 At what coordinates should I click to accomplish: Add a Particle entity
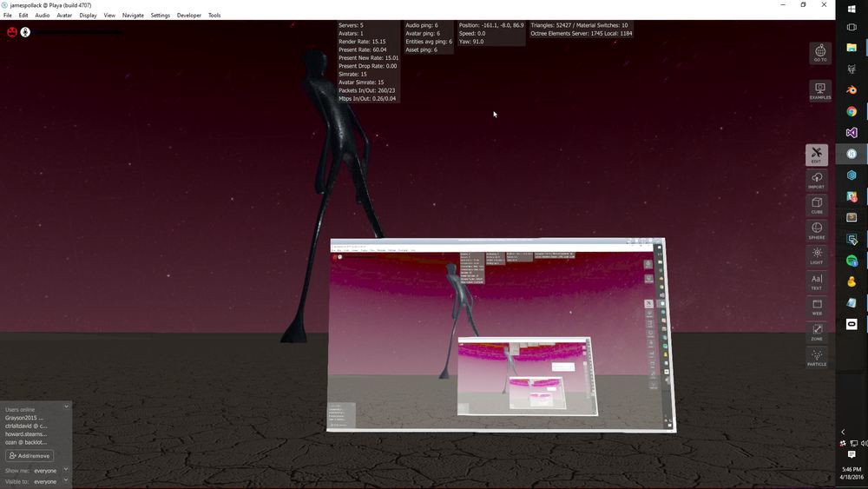[816, 356]
